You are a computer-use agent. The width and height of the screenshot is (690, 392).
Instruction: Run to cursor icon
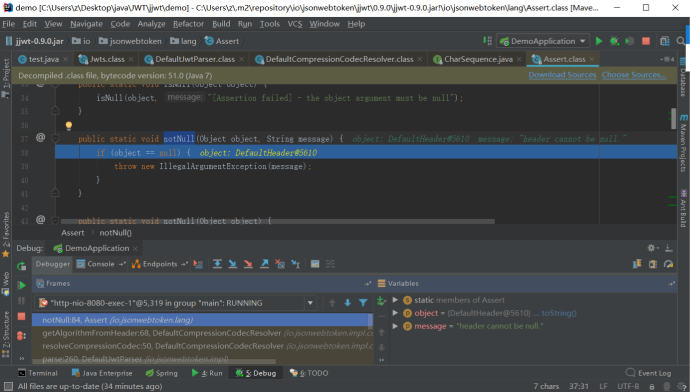point(295,264)
